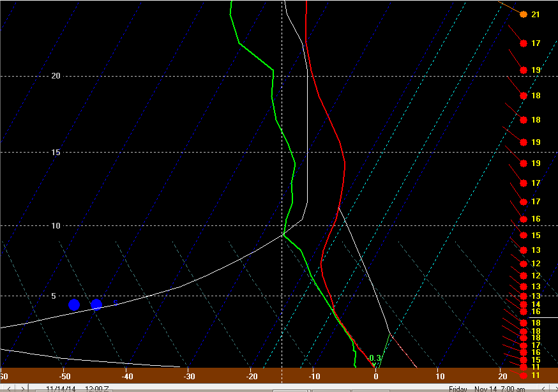Click the 5 altitude label on left axis
Viewport: 558px width, 392px height.
click(54, 296)
